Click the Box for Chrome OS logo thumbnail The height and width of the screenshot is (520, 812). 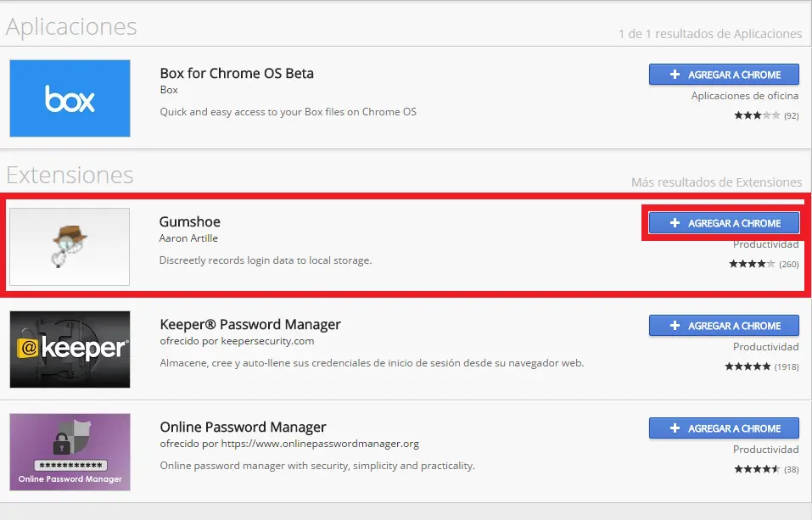(x=70, y=98)
